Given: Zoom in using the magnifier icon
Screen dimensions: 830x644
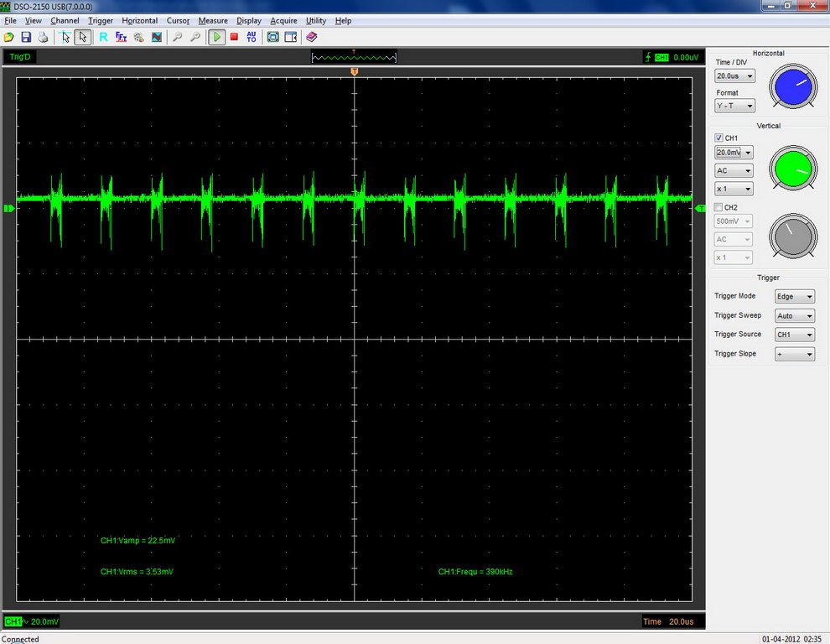Looking at the screenshot, I should tap(177, 37).
